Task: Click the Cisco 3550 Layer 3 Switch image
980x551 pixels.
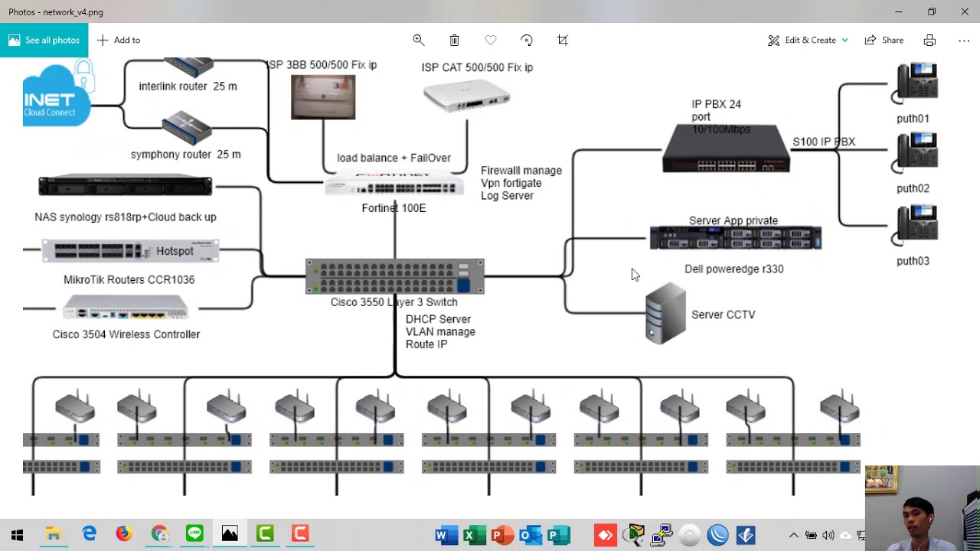Action: [395, 276]
